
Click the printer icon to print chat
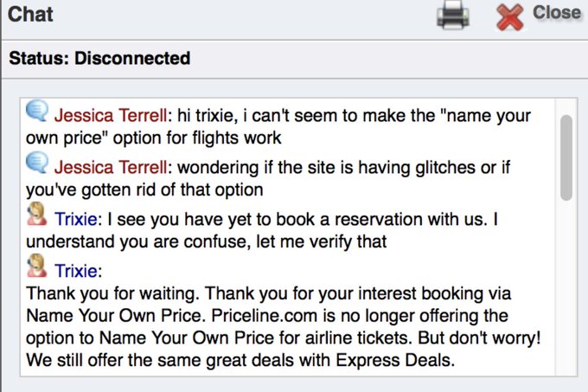[x=453, y=15]
